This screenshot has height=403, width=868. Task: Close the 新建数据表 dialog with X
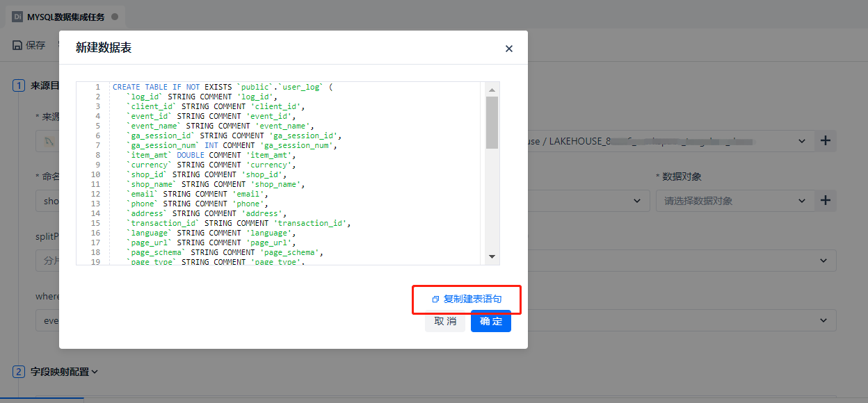tap(509, 49)
